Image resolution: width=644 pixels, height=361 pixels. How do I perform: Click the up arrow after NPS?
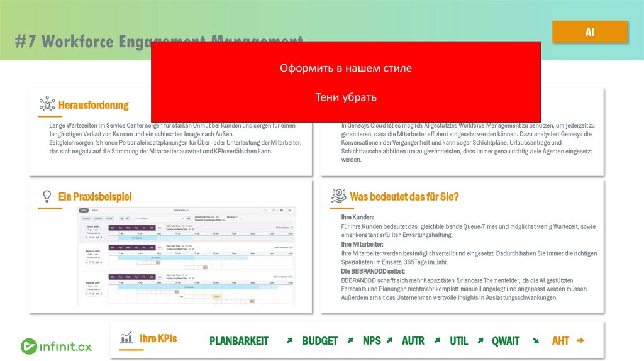(389, 340)
